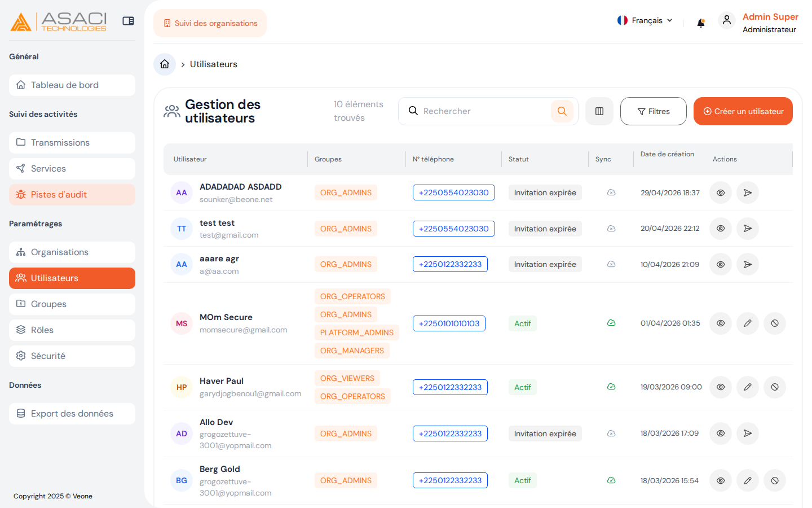812x508 pixels.
Task: Open Transmissions menu item
Action: pyautogui.click(x=72, y=143)
